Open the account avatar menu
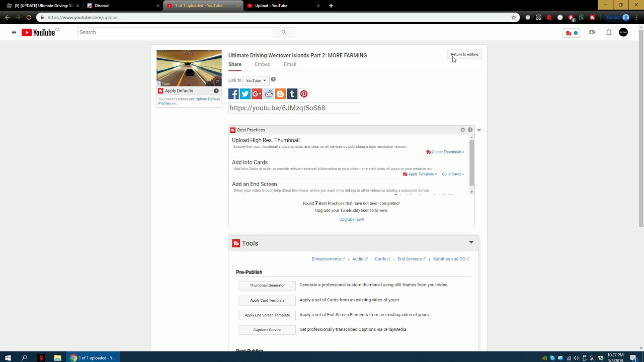 tap(623, 32)
